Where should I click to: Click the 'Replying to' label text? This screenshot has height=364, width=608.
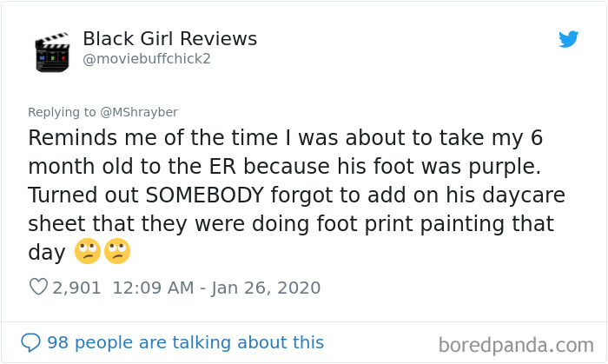(x=64, y=111)
